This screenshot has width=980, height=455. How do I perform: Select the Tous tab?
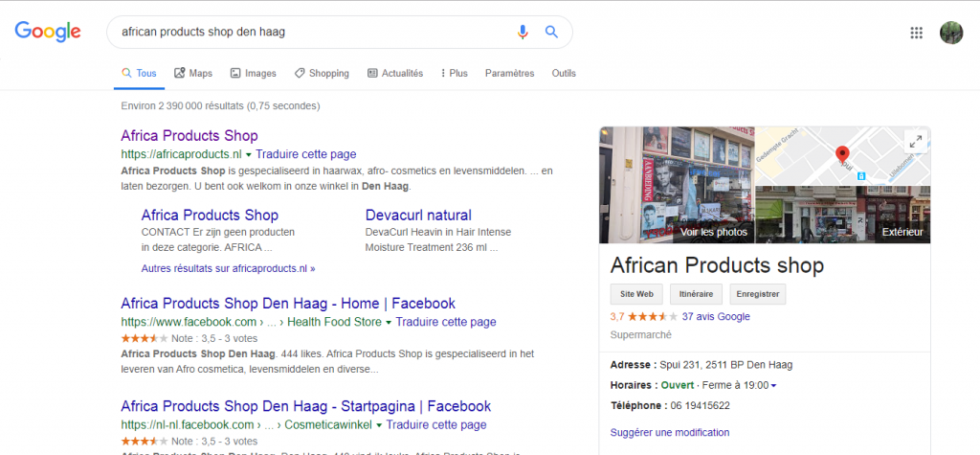140,73
